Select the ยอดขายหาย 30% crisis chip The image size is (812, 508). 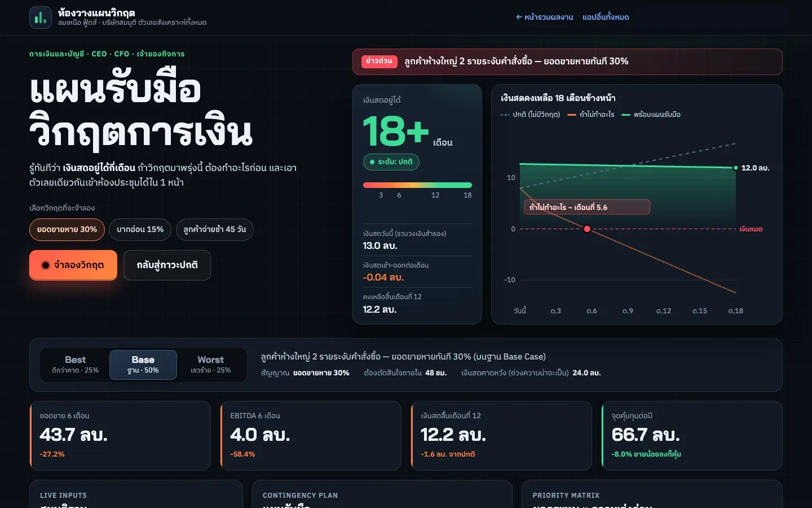pyautogui.click(x=67, y=230)
